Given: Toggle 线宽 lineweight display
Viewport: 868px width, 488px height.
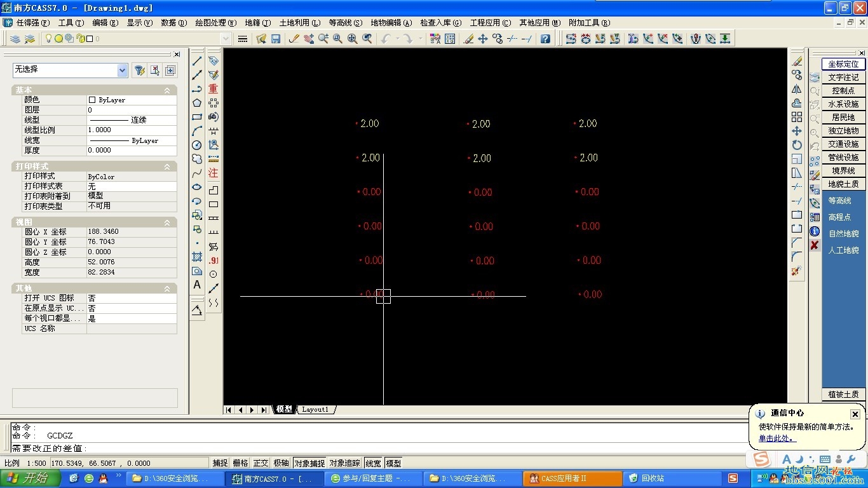Looking at the screenshot, I should [x=374, y=463].
